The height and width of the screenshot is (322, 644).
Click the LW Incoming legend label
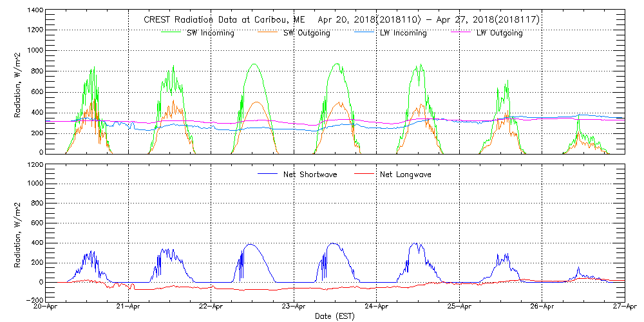point(403,33)
